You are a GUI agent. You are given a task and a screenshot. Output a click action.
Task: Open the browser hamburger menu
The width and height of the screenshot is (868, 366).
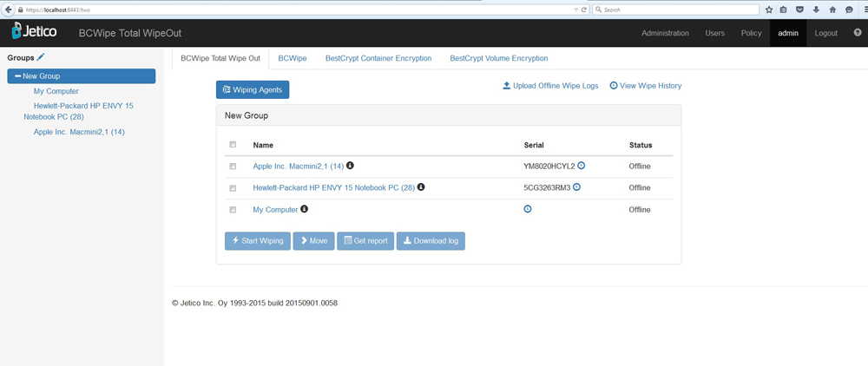click(865, 10)
